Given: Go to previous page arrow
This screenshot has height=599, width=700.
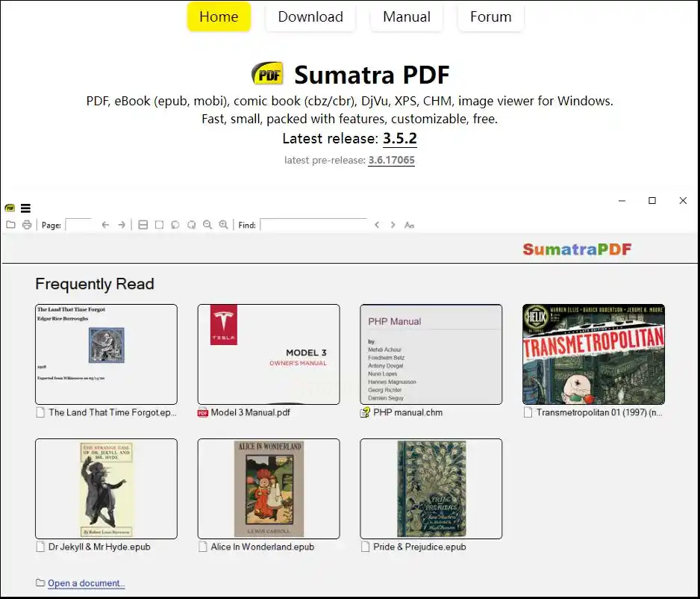Looking at the screenshot, I should click(105, 225).
